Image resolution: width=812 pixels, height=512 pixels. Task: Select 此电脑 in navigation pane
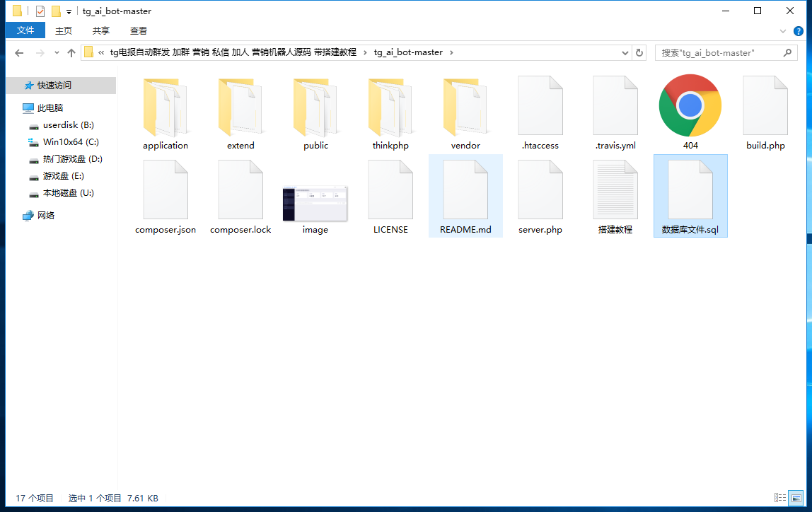50,108
